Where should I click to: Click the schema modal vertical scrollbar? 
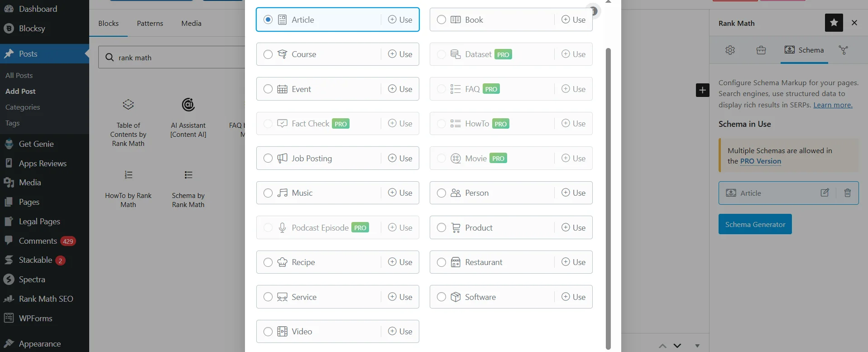click(608, 198)
